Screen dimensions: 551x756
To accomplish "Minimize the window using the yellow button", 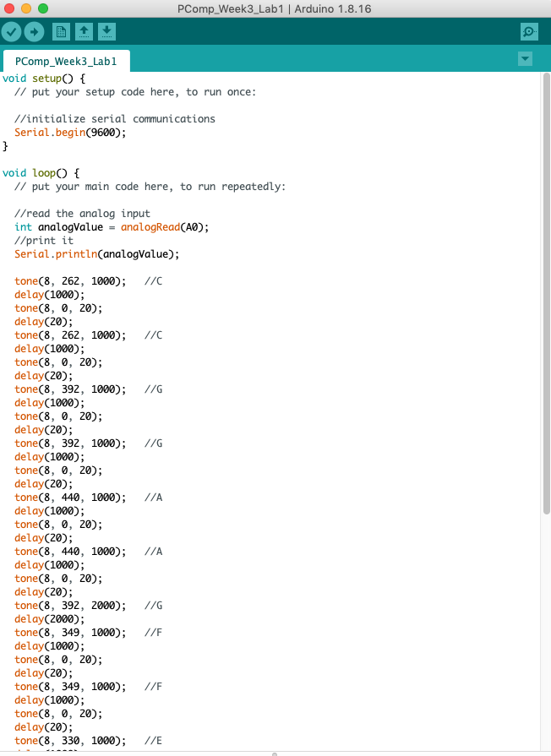I will (26, 8).
